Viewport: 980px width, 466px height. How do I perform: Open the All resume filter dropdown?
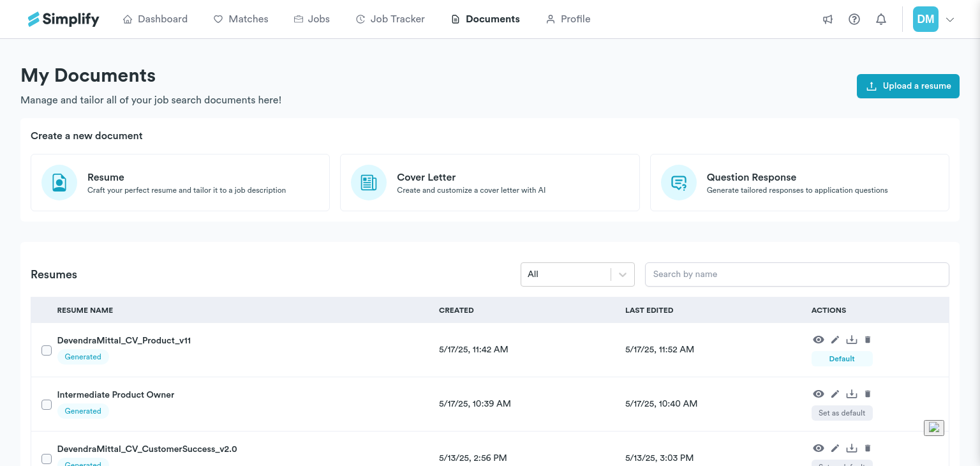pyautogui.click(x=577, y=274)
